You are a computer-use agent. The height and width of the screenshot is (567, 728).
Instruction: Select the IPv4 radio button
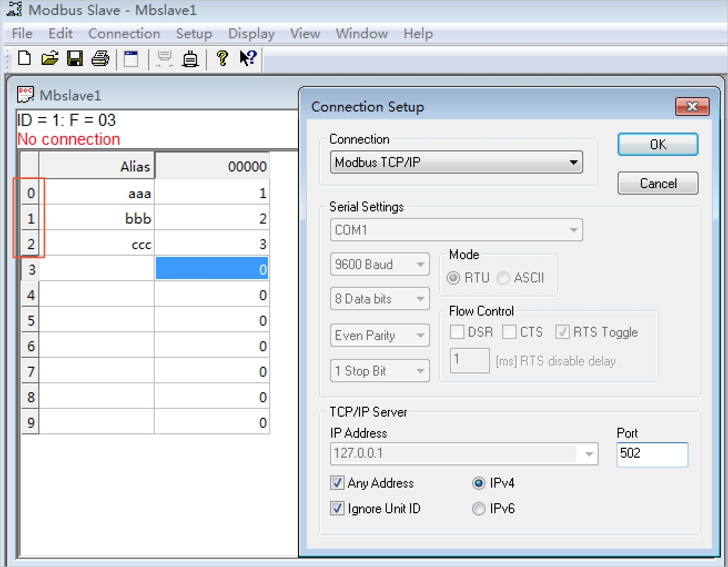tap(478, 483)
